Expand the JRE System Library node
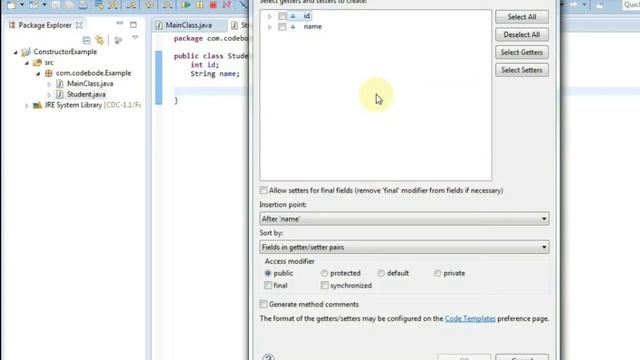Viewport: 640px width, 360px height. pyautogui.click(x=27, y=106)
